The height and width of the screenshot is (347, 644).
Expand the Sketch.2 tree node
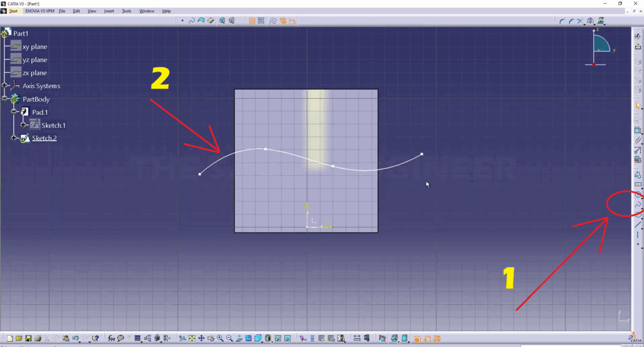pyautogui.click(x=14, y=138)
